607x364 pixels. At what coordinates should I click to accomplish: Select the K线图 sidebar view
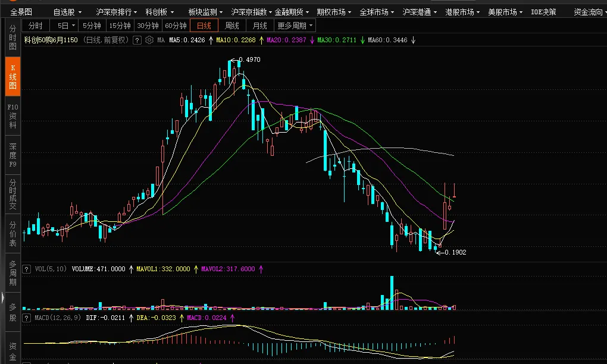(12, 77)
